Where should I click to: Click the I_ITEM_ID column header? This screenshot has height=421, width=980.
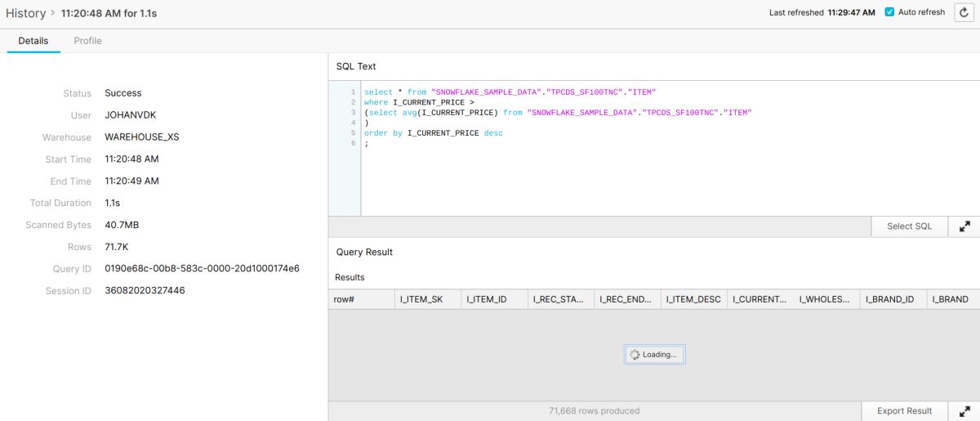pos(495,299)
